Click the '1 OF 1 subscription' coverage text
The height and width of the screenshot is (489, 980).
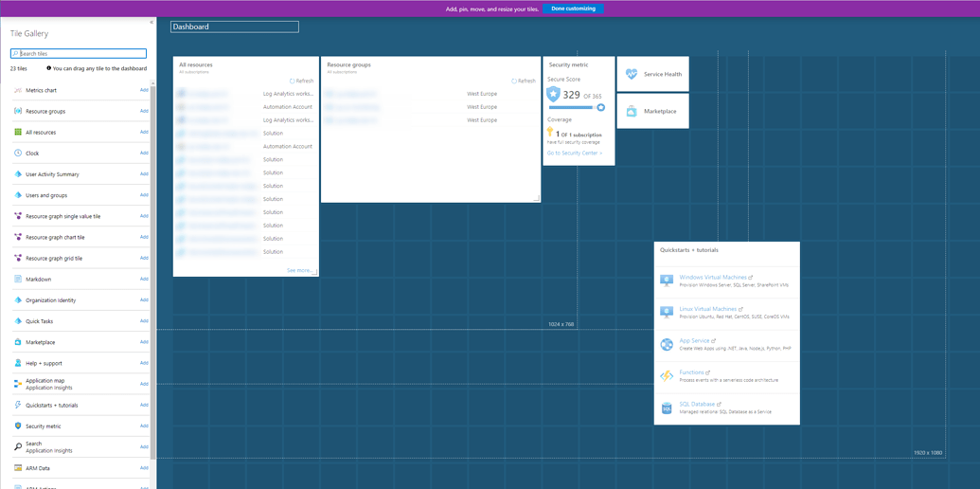[x=579, y=135]
